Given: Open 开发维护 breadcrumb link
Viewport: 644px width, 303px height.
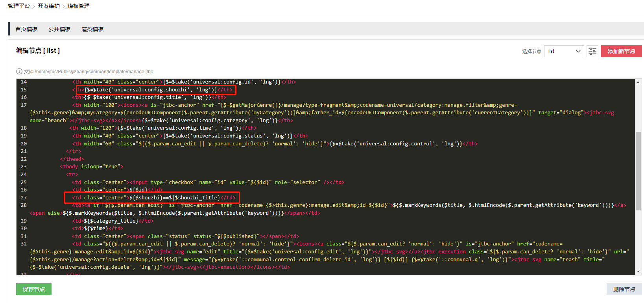Looking at the screenshot, I should pyautogui.click(x=49, y=6).
